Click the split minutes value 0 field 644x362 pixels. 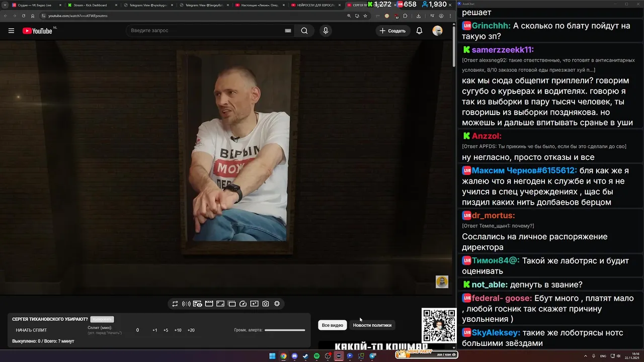[x=137, y=330]
